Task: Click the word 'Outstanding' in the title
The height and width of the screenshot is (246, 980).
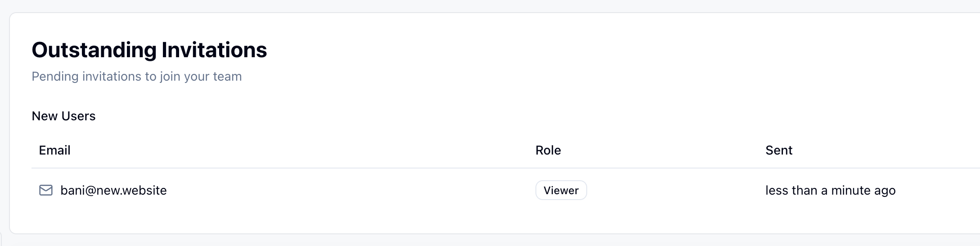Action: (94, 50)
